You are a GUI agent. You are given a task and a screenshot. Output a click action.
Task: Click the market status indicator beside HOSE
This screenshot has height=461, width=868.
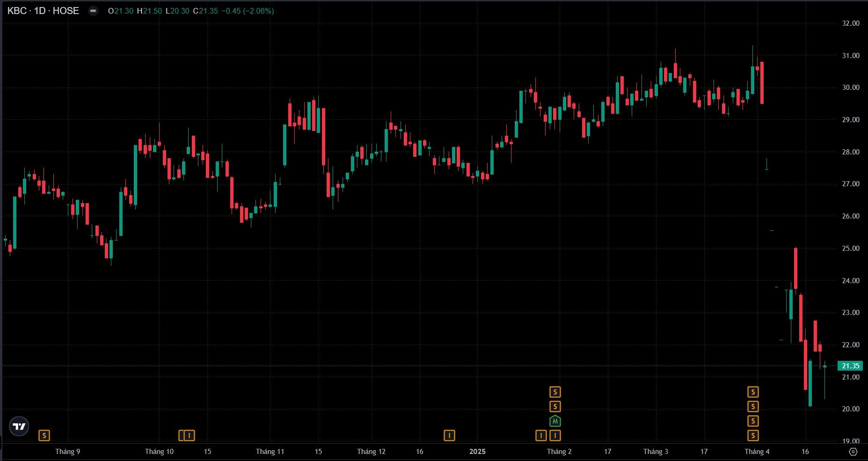pos(94,11)
